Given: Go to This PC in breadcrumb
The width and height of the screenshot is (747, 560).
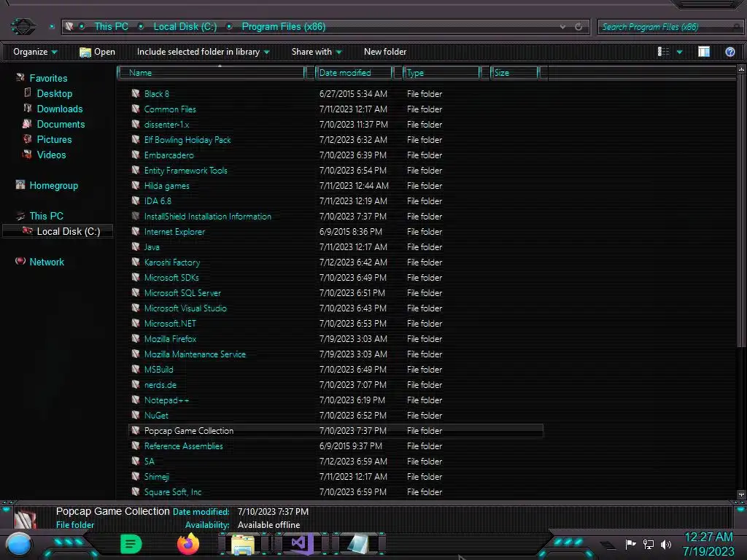Looking at the screenshot, I should 111,26.
